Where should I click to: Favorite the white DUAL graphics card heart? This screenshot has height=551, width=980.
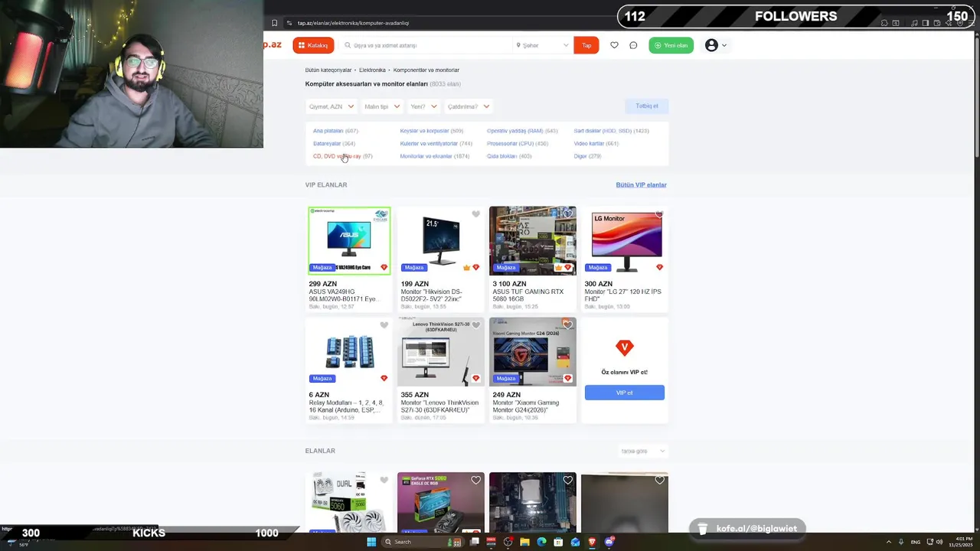(x=384, y=481)
